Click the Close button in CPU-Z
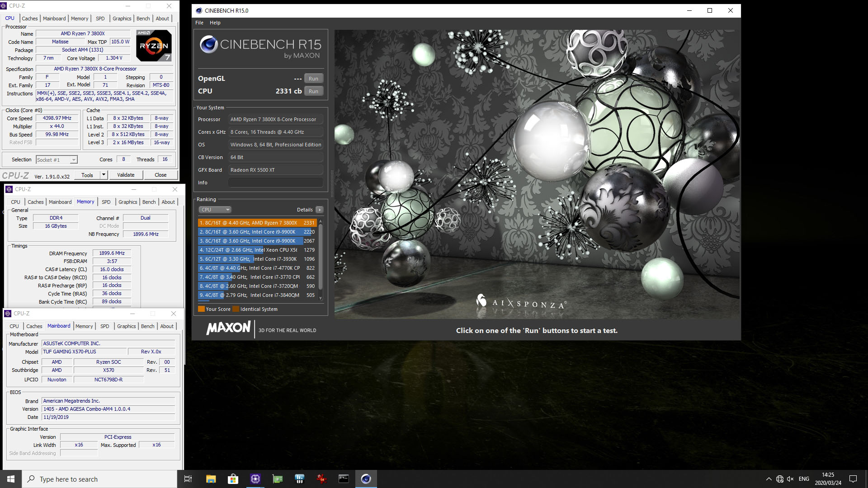This screenshot has width=868, height=488. click(160, 175)
